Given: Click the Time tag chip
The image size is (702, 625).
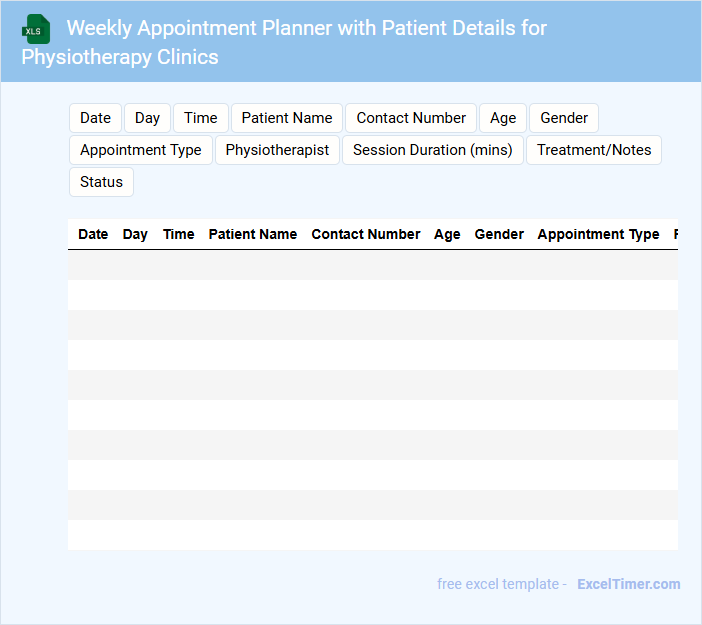Looking at the screenshot, I should (x=201, y=118).
